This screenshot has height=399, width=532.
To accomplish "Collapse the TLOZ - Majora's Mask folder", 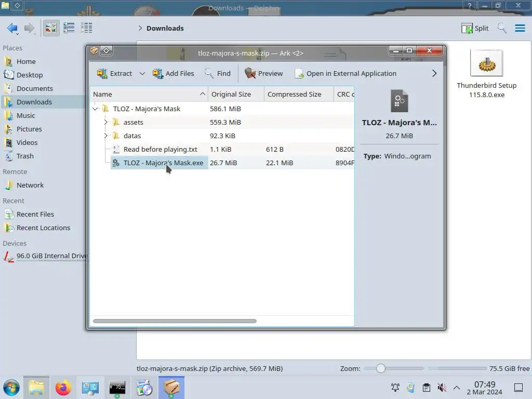I will pos(96,109).
